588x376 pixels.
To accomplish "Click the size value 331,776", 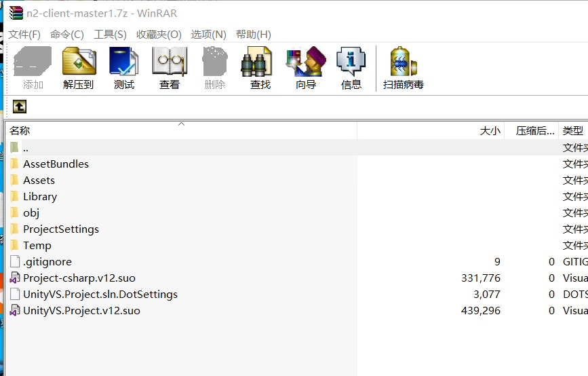I will [481, 278].
